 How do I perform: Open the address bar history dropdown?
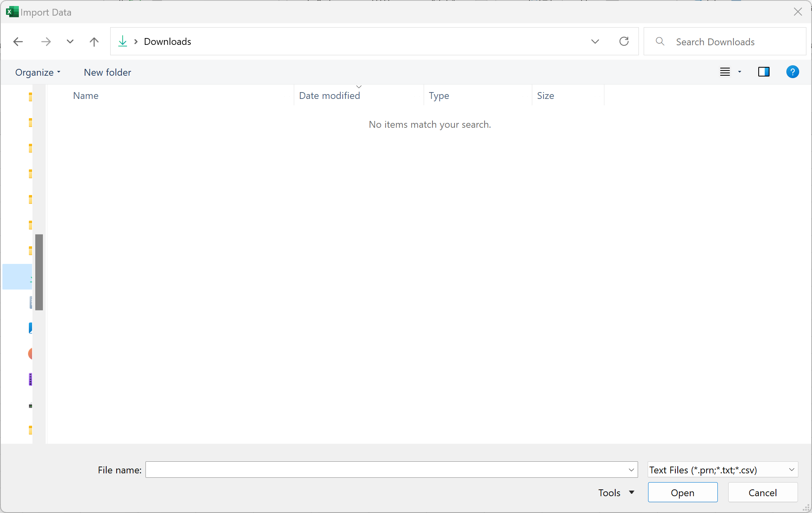tap(595, 41)
